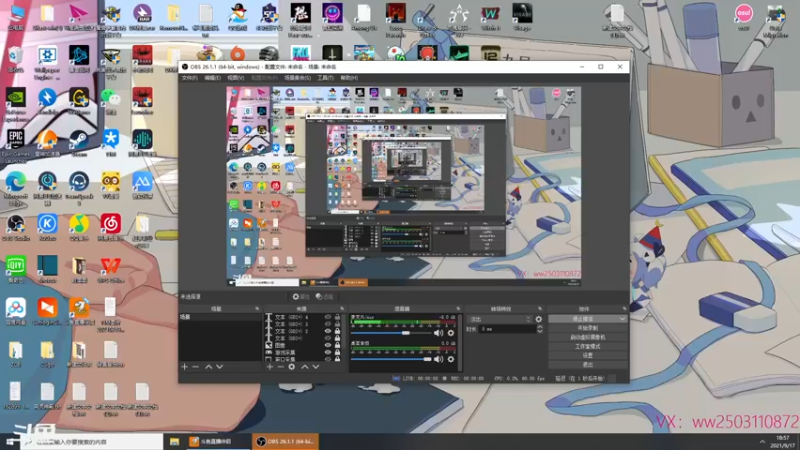The image size is (800, 450).
Task: Move selected scene up
Action: (x=209, y=366)
